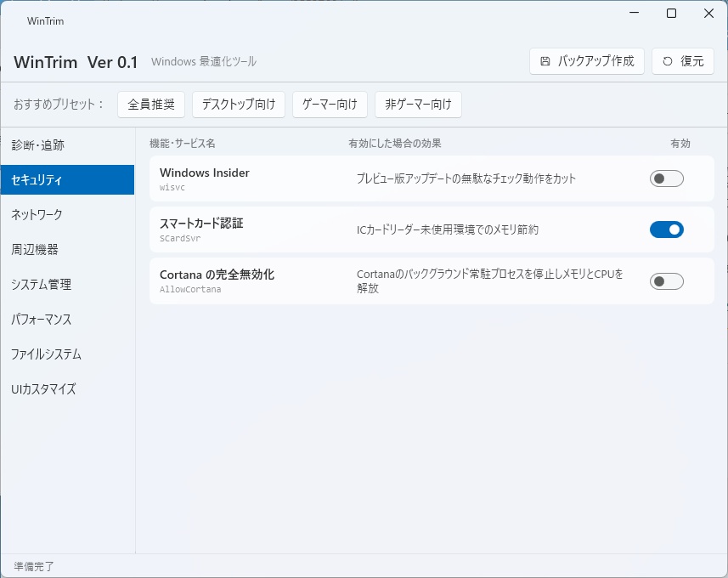The height and width of the screenshot is (578, 728).
Task: Open the ファイルシステム category
Action: [67, 354]
